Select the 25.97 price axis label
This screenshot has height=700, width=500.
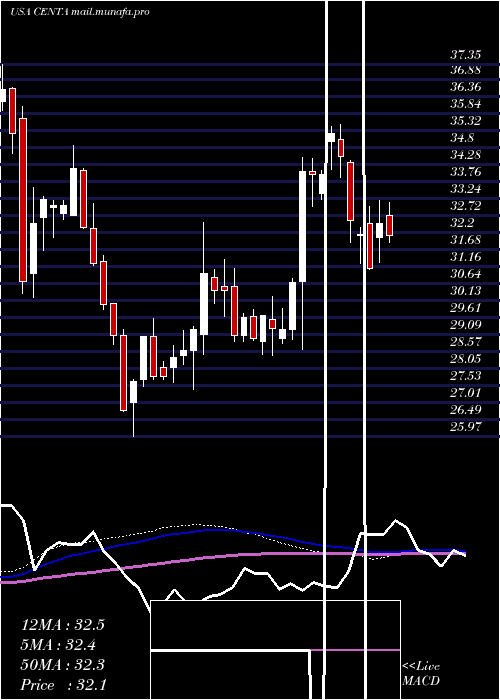click(x=466, y=426)
